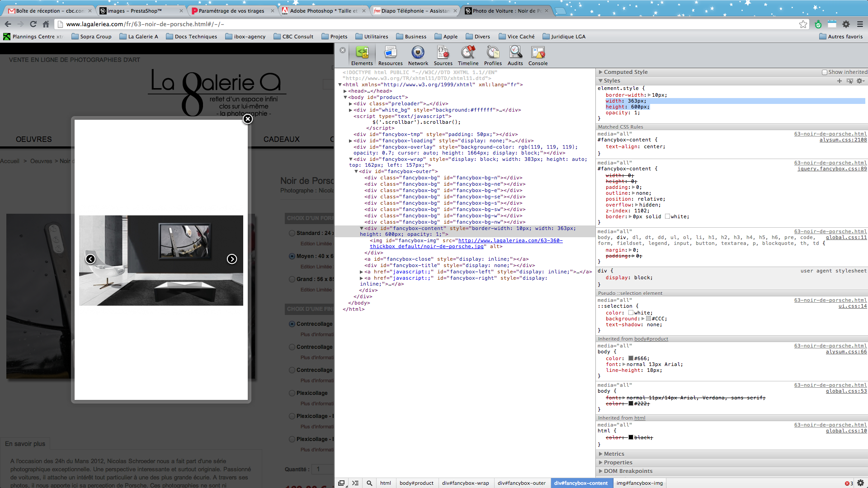
Task: Click the browser address bar URL
Action: point(145,24)
